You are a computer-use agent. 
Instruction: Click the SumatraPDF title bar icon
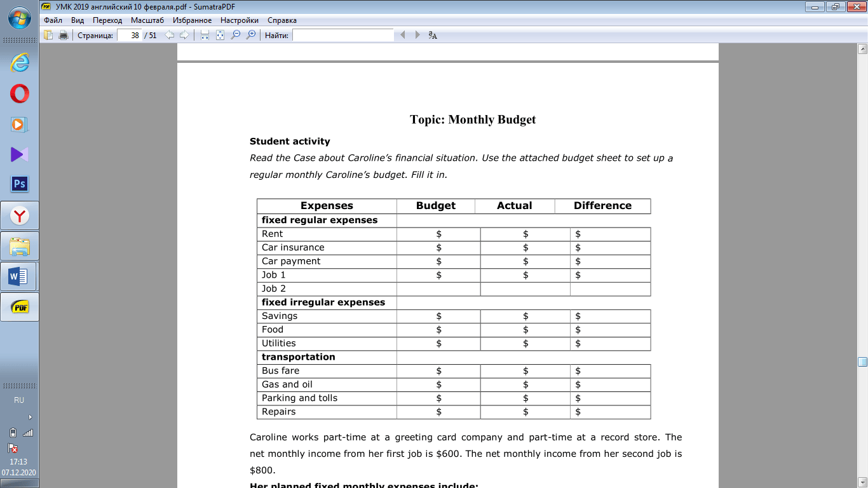[46, 6]
